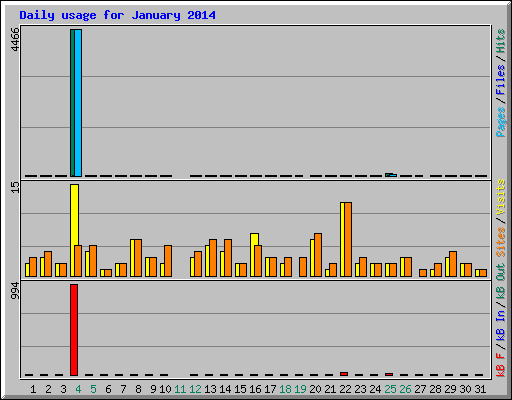Viewport: 512px width, 400px height.
Task: Click the yellow visits bar on day 4
Action: tap(74, 215)
